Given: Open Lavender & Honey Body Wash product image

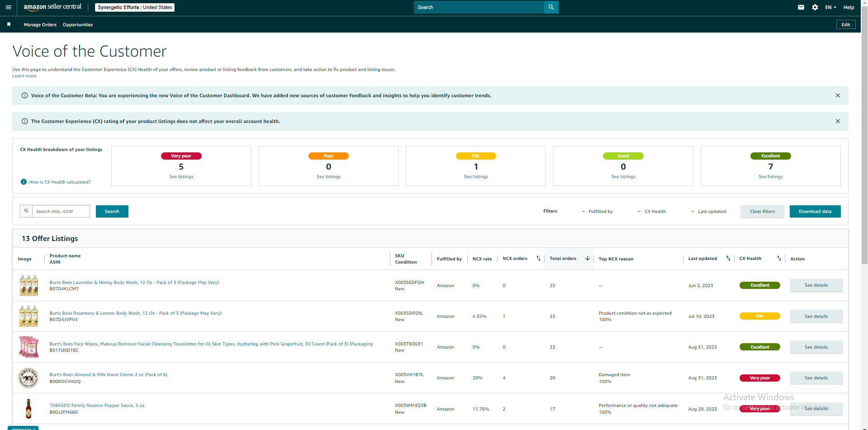Looking at the screenshot, I should coord(28,285).
